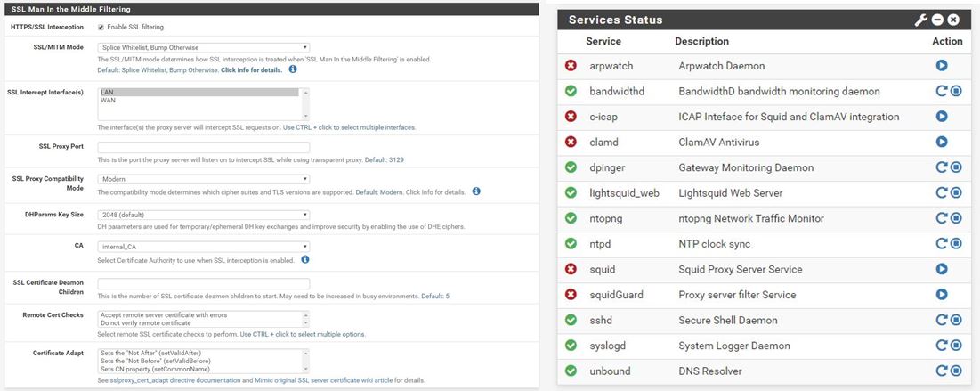980x391 pixels.
Task: Open the CA selection dropdown
Action: pyautogui.click(x=203, y=247)
